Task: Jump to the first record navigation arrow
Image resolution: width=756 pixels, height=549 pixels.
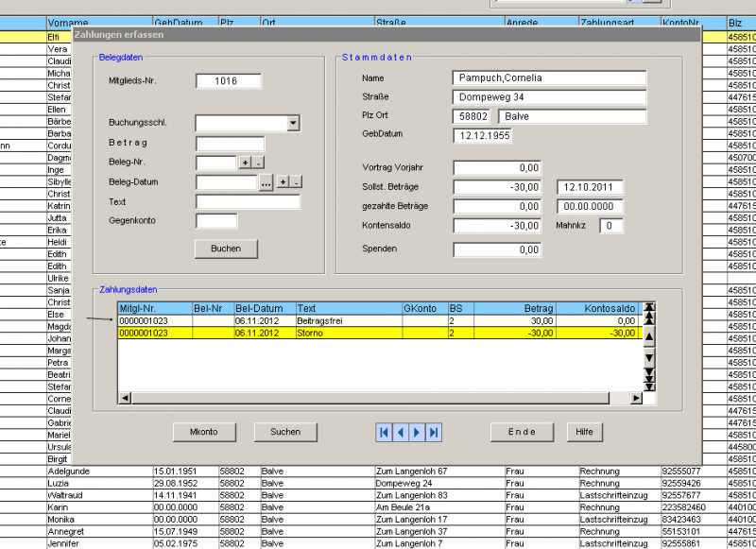Action: 384,432
